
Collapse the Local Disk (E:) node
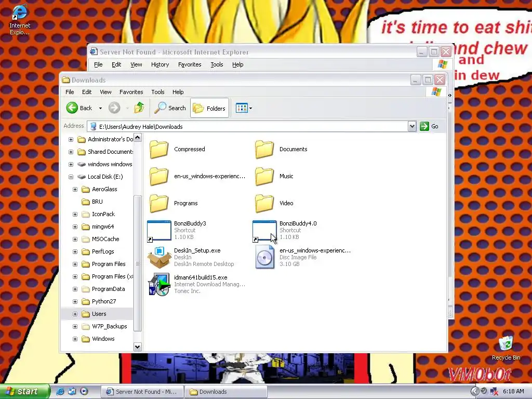(x=71, y=177)
